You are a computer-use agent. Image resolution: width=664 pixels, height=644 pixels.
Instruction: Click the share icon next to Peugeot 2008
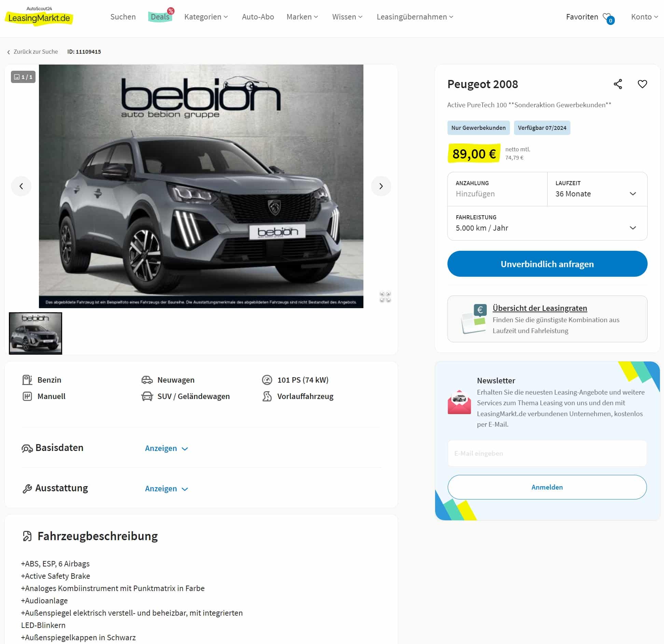pyautogui.click(x=618, y=84)
